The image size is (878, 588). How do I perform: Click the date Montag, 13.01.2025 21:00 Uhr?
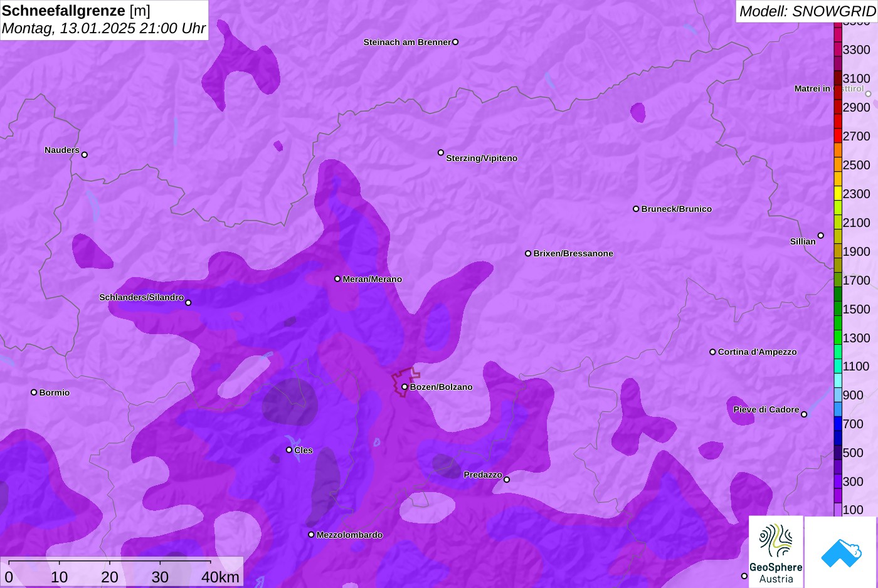tap(103, 28)
